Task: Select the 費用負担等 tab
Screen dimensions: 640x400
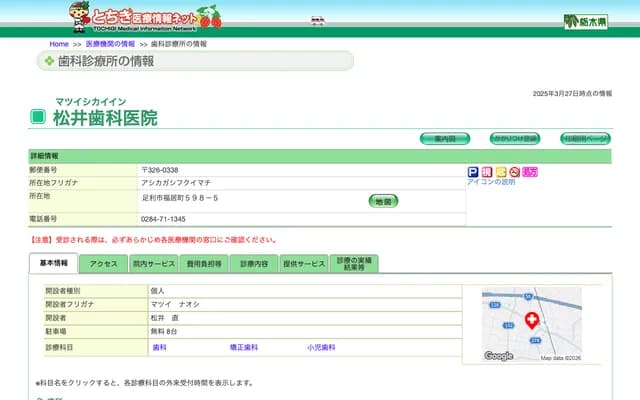Action: pos(203,264)
